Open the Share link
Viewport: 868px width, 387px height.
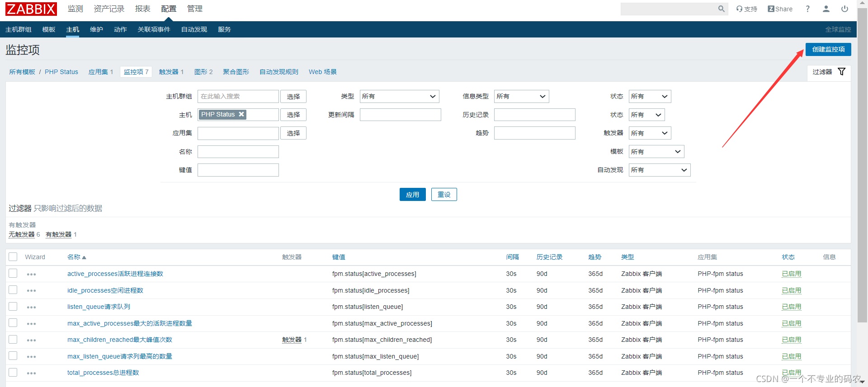coord(780,9)
